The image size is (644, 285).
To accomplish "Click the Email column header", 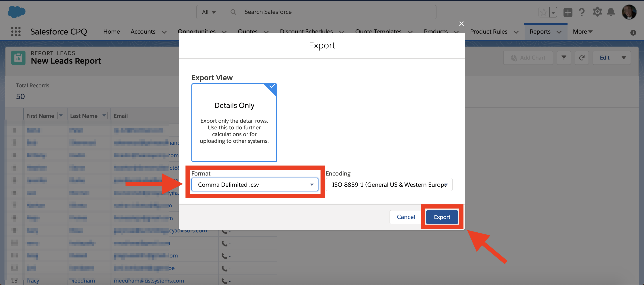I will 121,116.
